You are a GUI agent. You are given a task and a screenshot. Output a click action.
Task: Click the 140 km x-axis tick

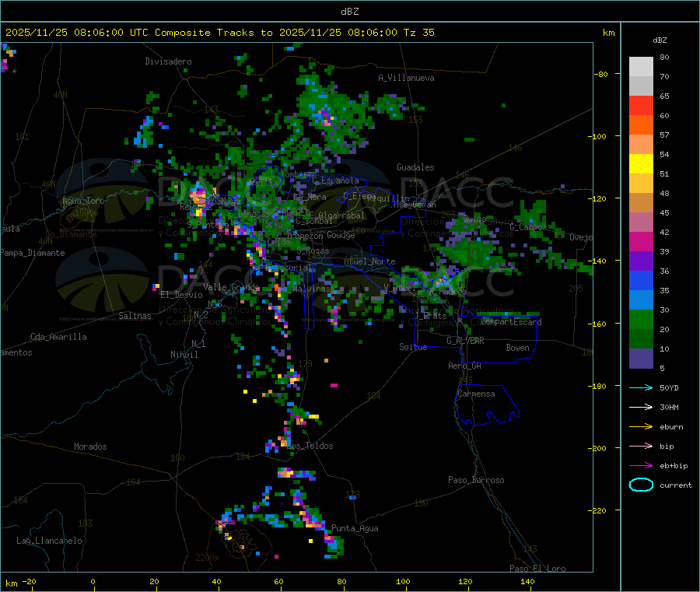click(x=527, y=581)
